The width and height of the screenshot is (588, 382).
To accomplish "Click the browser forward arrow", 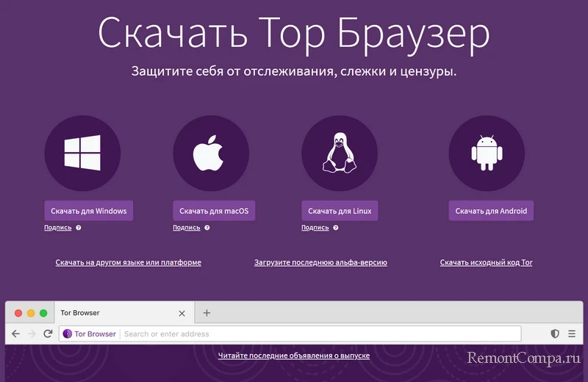I will pyautogui.click(x=32, y=334).
